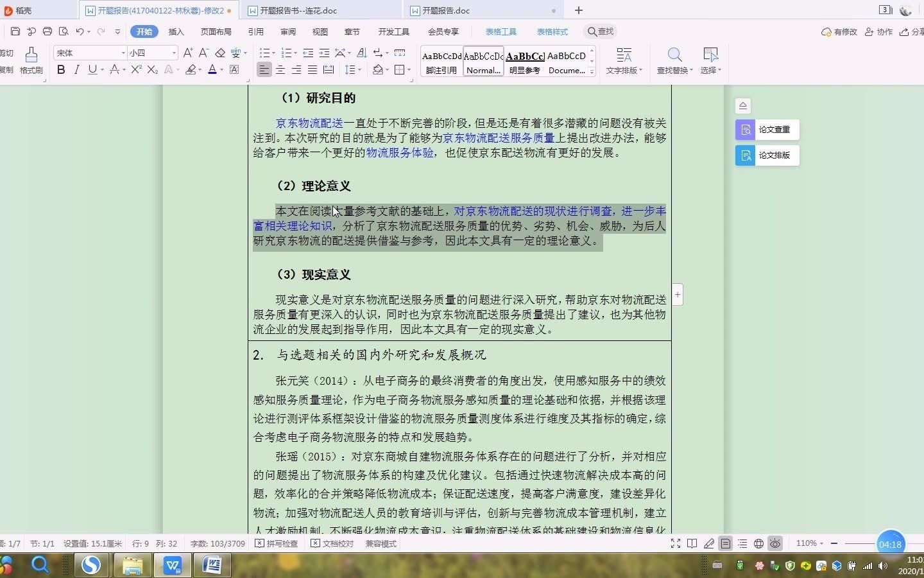Right align the paragraph

[296, 69]
